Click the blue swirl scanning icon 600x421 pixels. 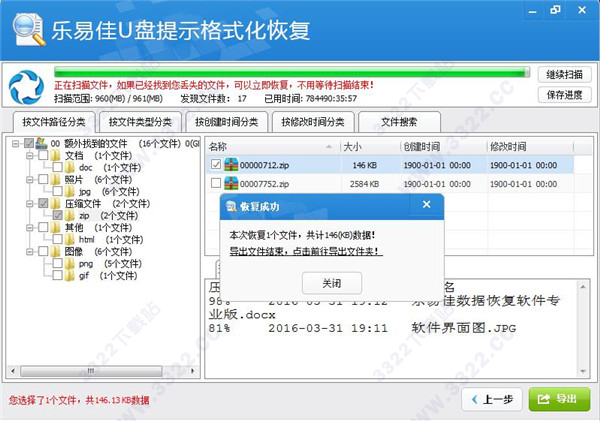(x=26, y=87)
